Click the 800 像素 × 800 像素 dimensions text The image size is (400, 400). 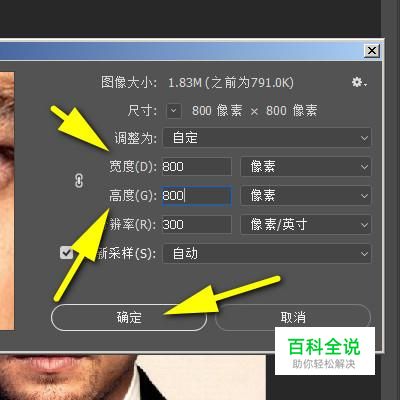(x=254, y=111)
